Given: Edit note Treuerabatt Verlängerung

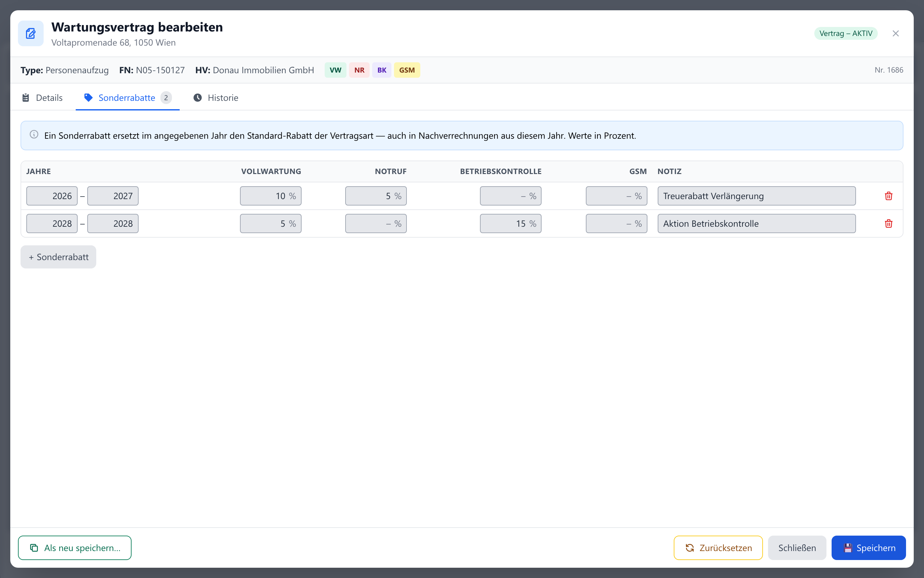Looking at the screenshot, I should click(x=757, y=196).
